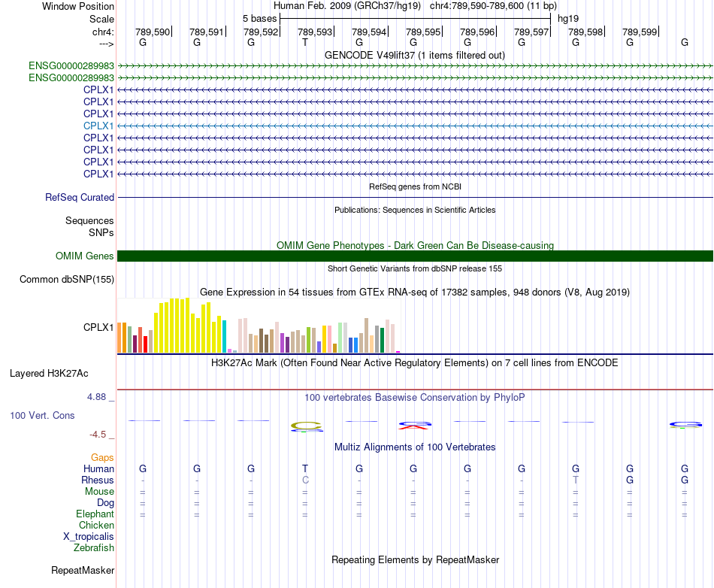Click the 5 bases scale bar

tap(415, 19)
